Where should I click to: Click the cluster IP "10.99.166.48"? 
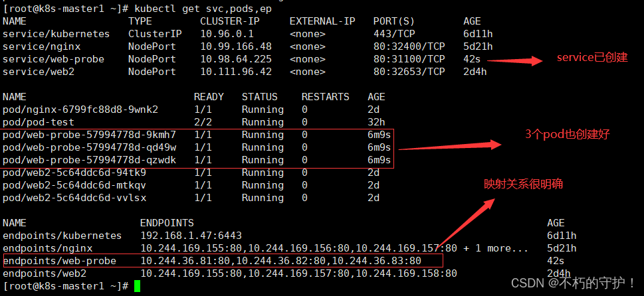(236, 46)
